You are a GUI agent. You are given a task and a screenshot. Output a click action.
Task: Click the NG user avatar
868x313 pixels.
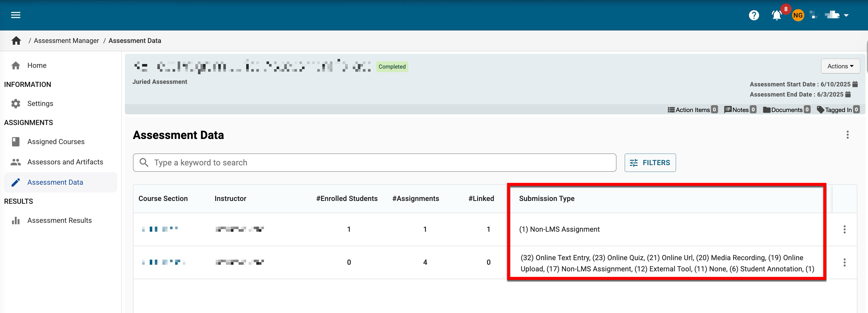click(798, 15)
